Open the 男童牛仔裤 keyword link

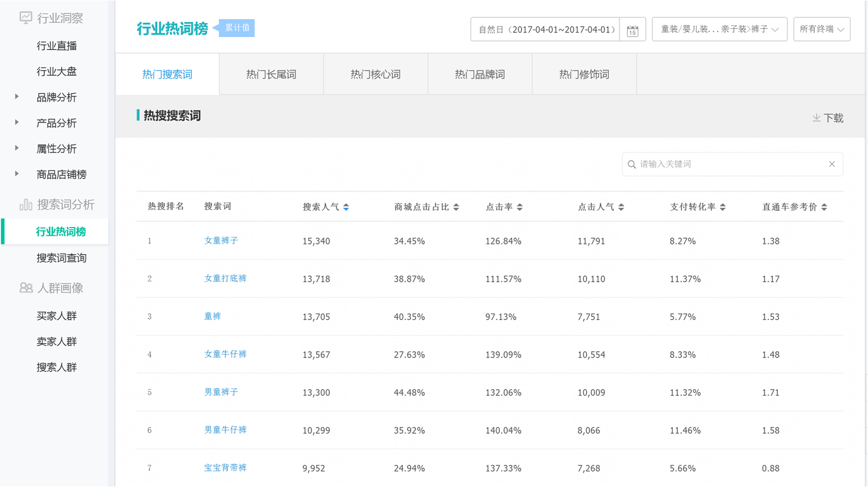click(x=225, y=430)
